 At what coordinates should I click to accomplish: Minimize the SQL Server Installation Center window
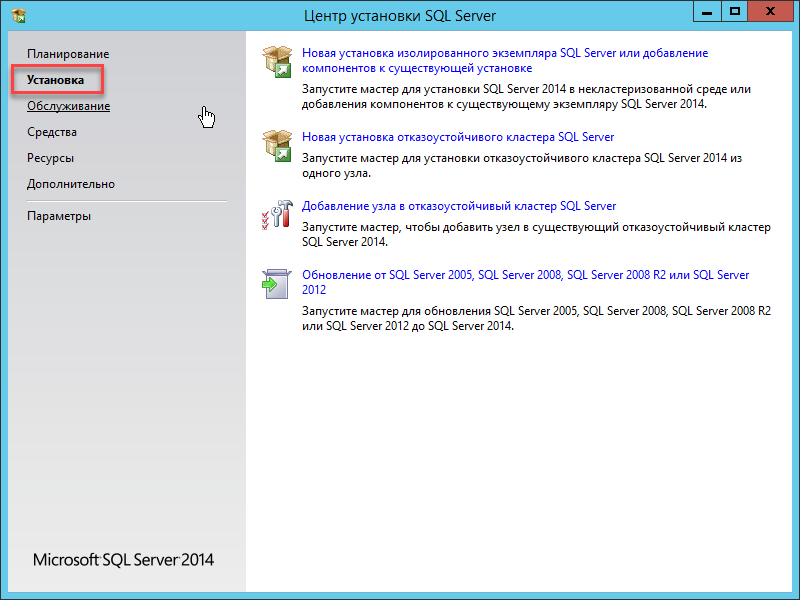click(707, 12)
